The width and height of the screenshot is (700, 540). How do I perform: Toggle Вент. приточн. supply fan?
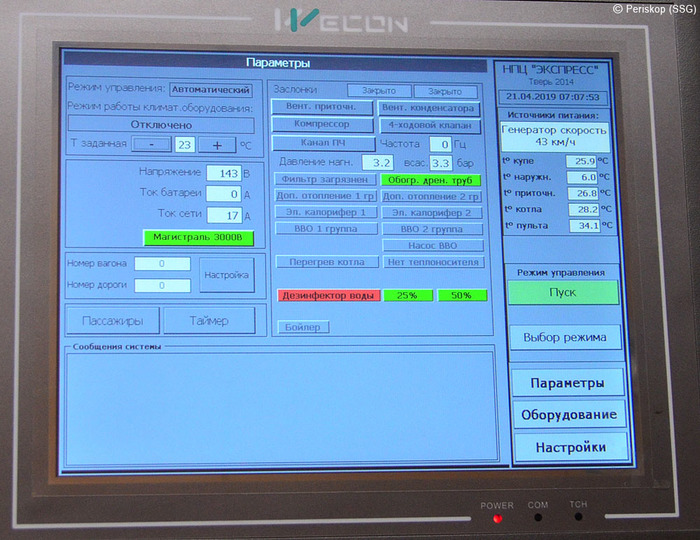(321, 108)
